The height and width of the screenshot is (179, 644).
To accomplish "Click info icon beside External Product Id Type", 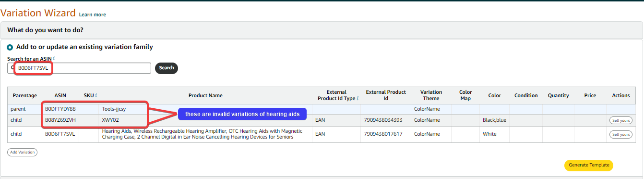I will coord(358,98).
